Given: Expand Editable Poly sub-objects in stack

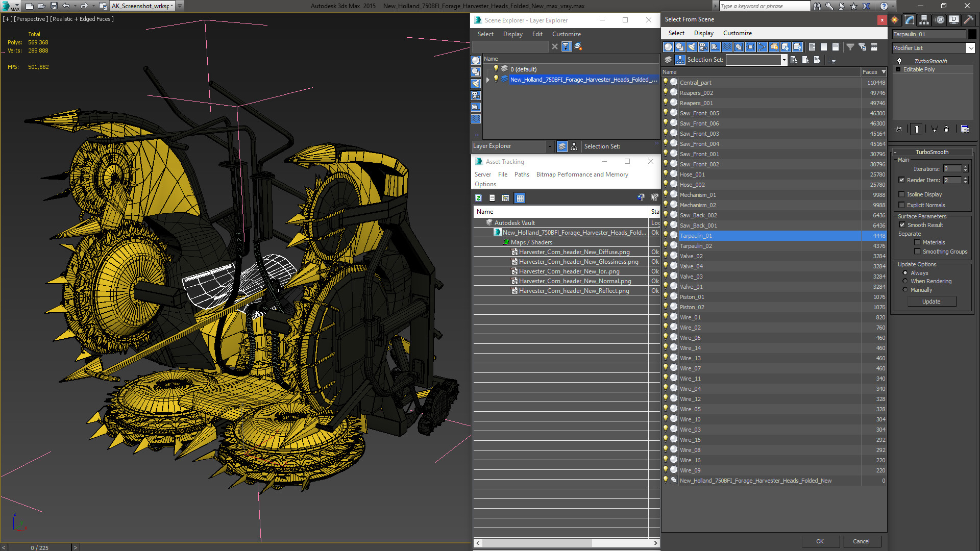Looking at the screenshot, I should pos(898,69).
